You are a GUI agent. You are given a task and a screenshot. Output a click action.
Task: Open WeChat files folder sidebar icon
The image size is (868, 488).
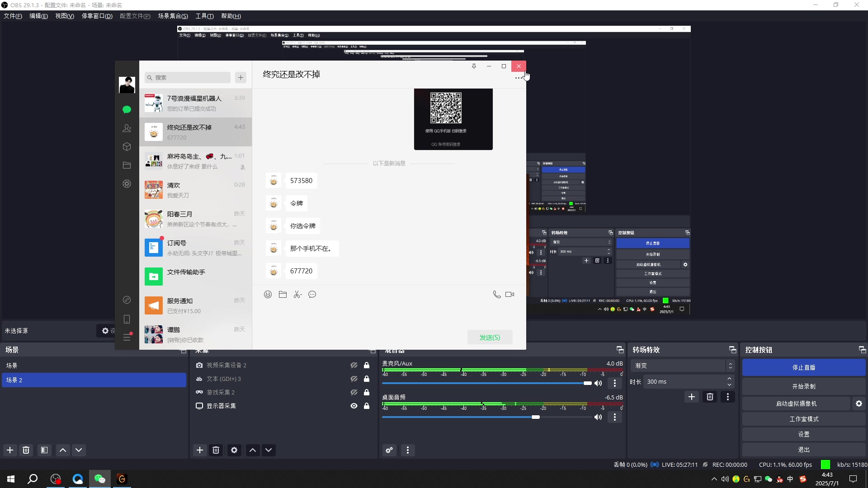pyautogui.click(x=127, y=165)
